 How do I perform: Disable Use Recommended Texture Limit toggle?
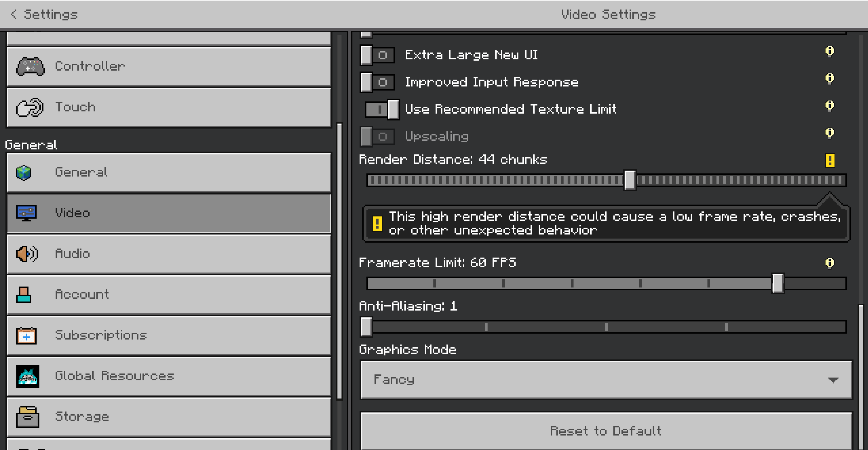pos(382,110)
